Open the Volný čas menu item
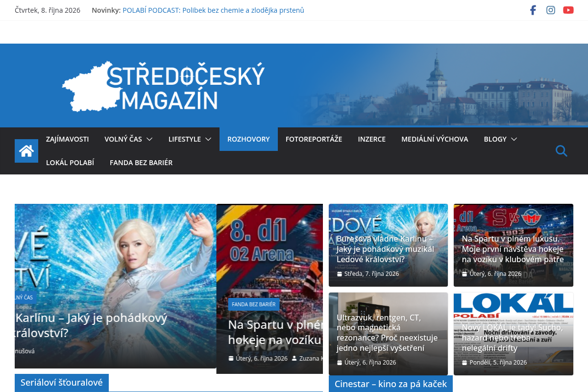This screenshot has width=588, height=392. [123, 139]
